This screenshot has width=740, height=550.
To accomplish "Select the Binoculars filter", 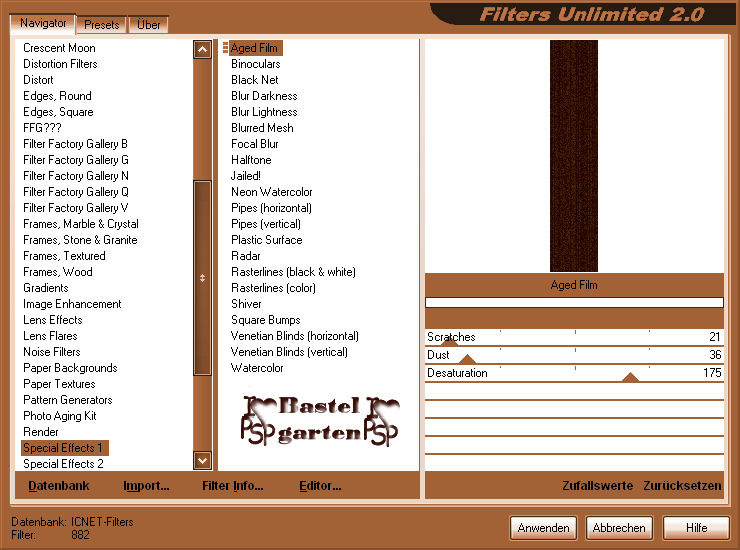I will click(256, 64).
